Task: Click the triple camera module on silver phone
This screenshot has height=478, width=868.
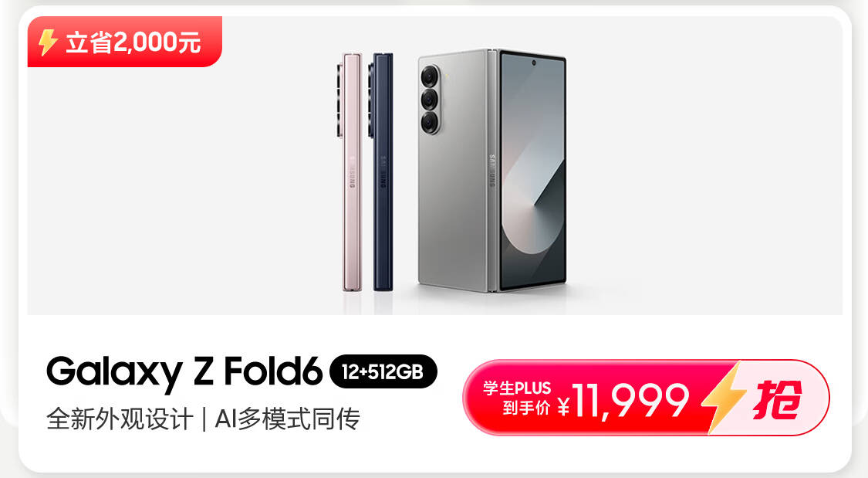Action: (431, 100)
